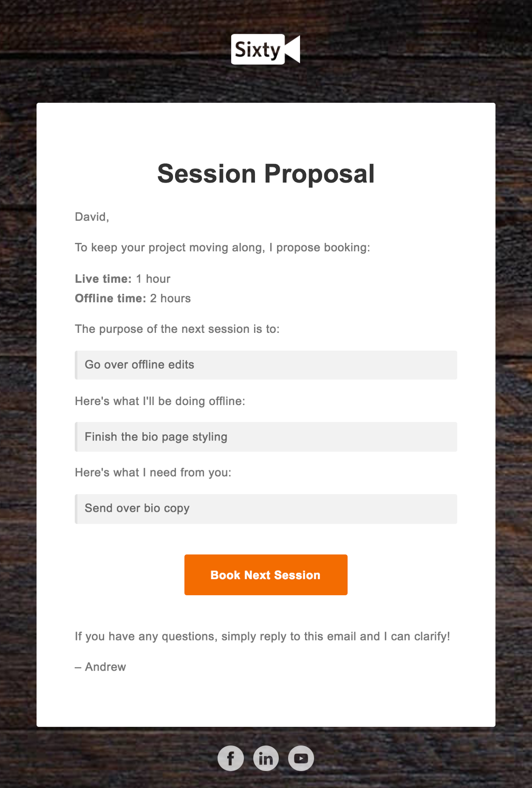Image resolution: width=532 pixels, height=788 pixels.
Task: Open the YouTube social icon
Action: click(x=301, y=758)
